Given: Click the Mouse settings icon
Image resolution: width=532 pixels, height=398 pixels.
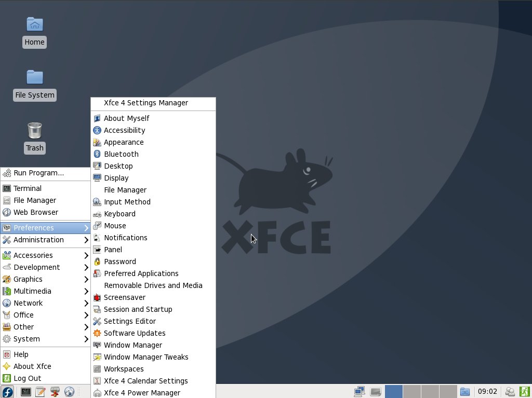Looking at the screenshot, I should point(97,226).
